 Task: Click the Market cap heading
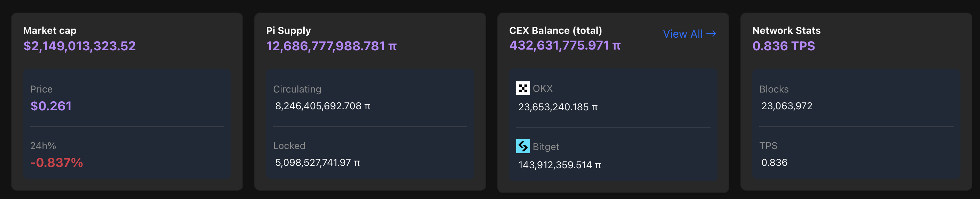50,30
